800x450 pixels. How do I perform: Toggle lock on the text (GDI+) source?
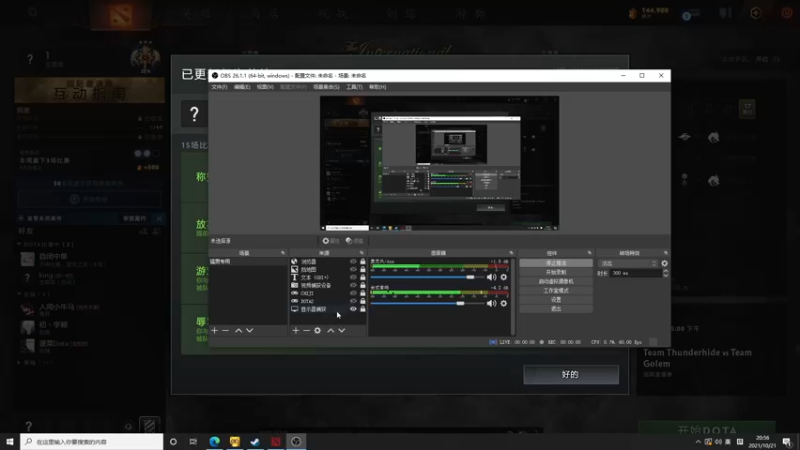[363, 277]
